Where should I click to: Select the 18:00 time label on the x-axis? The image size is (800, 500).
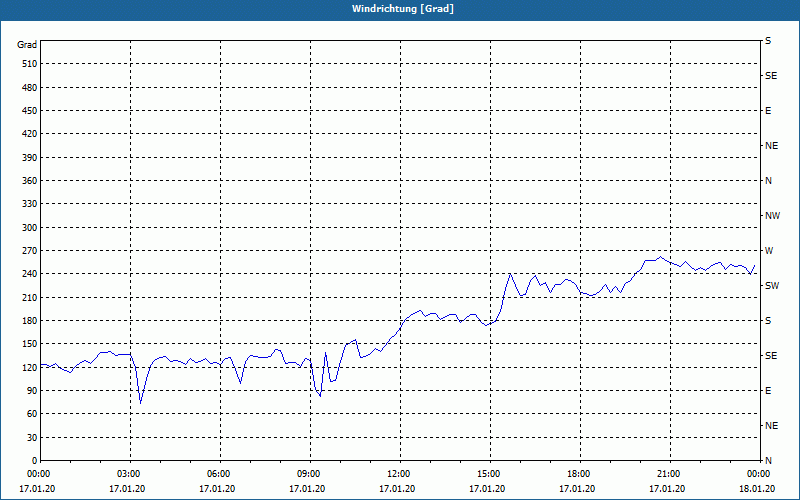click(577, 474)
